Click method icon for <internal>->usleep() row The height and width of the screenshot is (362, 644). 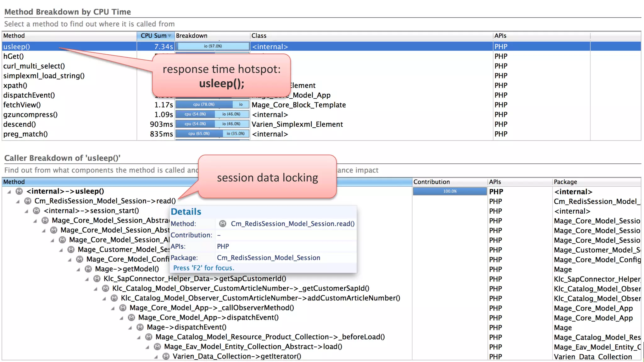click(19, 191)
